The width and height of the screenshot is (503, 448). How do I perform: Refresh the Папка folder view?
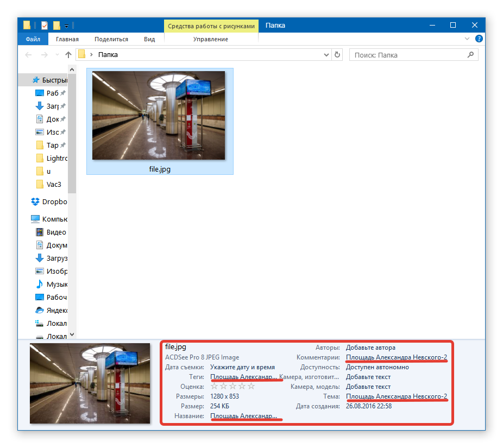point(337,55)
